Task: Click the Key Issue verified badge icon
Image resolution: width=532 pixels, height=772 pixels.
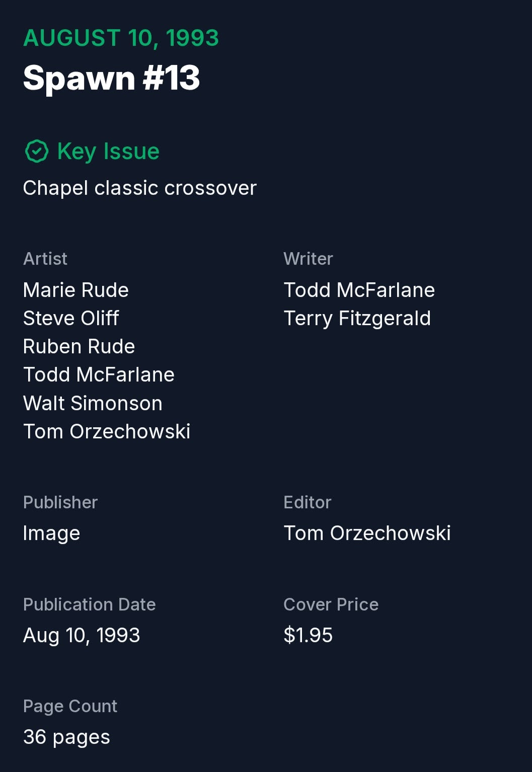Action: 36,151
